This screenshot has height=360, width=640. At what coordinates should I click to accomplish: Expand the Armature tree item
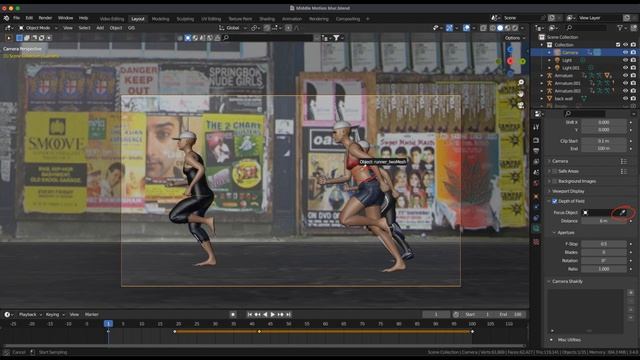542,76
